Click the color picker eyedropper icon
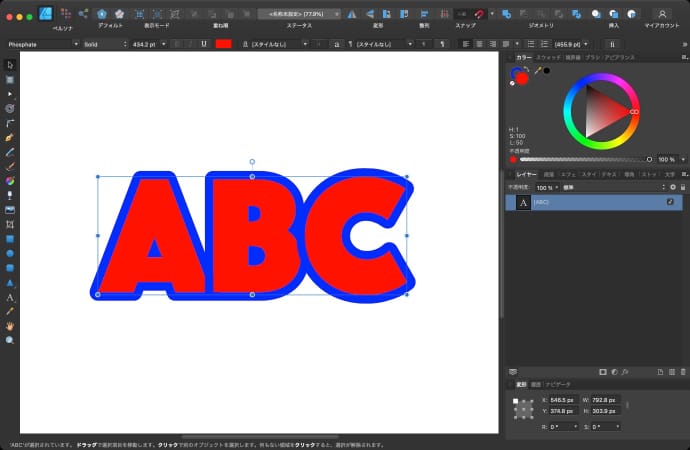 click(x=537, y=71)
